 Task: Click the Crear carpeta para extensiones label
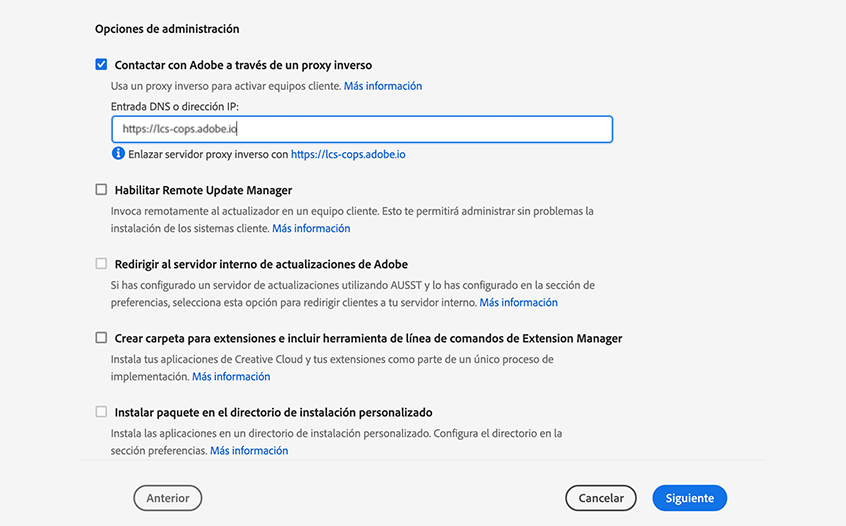[x=368, y=338]
